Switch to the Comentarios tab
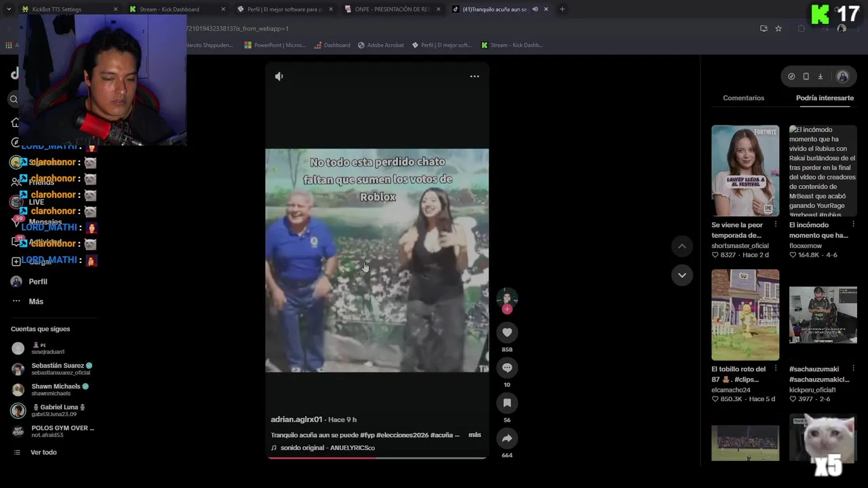The width and height of the screenshot is (868, 488). (x=743, y=98)
